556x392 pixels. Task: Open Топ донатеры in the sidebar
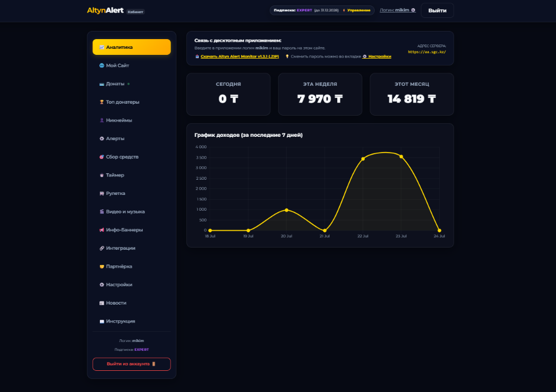(x=131, y=102)
